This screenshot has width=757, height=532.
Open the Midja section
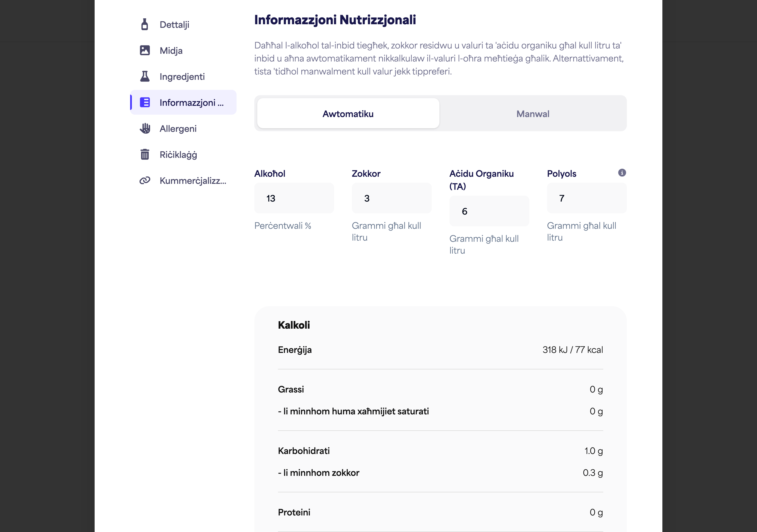(183, 51)
